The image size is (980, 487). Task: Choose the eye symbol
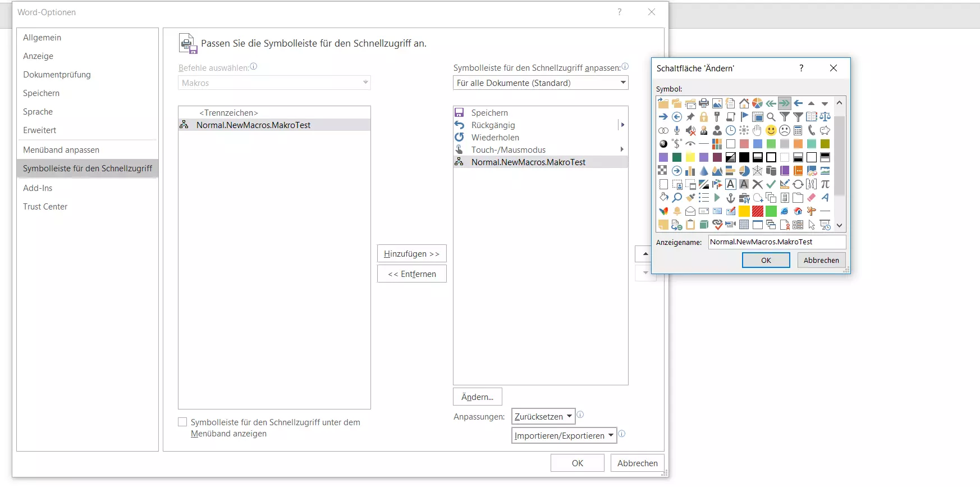click(690, 144)
